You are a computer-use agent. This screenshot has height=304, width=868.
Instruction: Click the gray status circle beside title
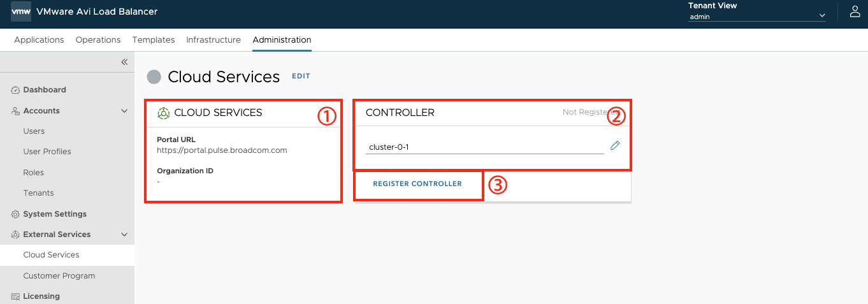(154, 77)
